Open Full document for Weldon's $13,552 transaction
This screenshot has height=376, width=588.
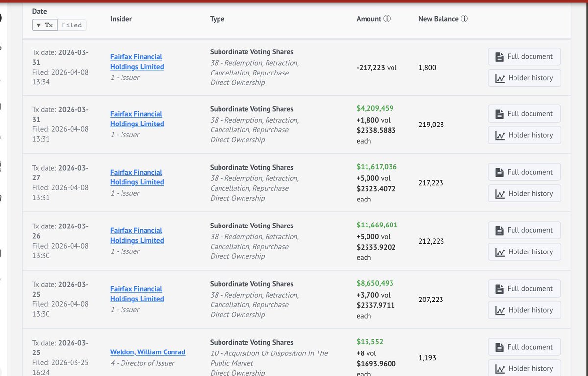pyautogui.click(x=524, y=347)
